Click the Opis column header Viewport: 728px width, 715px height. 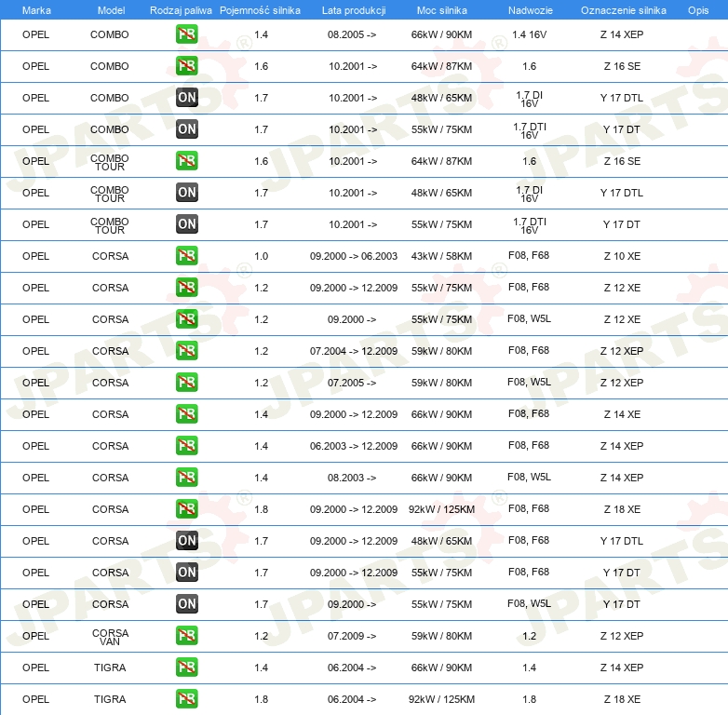point(698,10)
